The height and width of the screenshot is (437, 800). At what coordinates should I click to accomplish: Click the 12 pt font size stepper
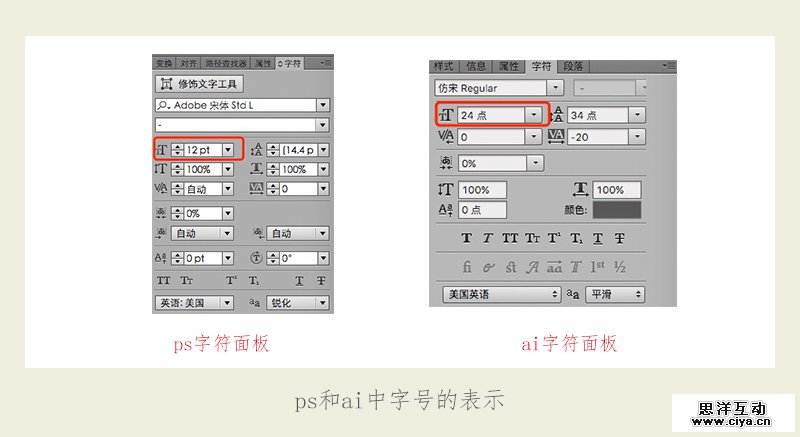177,150
